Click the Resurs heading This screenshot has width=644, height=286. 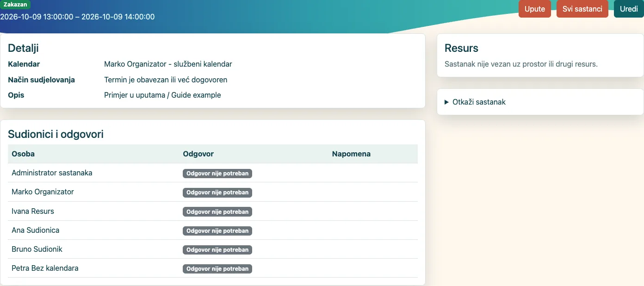click(x=461, y=48)
